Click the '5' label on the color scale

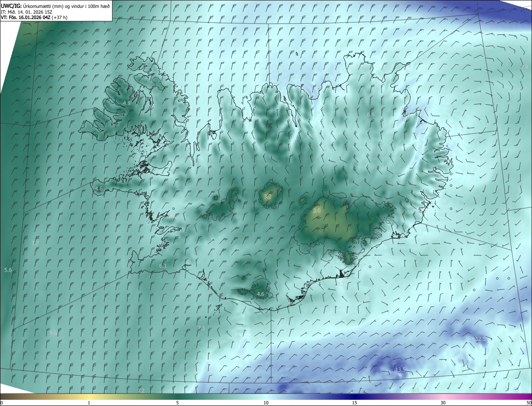coord(177,403)
